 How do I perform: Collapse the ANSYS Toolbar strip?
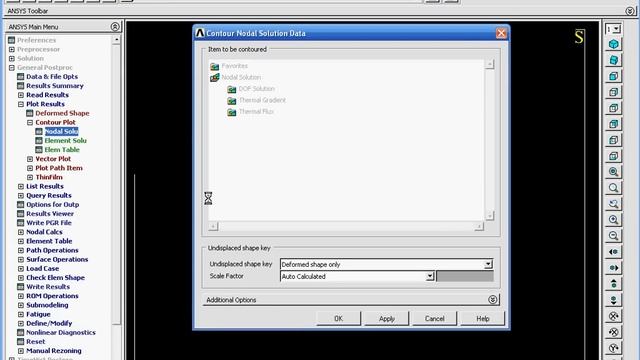point(630,11)
